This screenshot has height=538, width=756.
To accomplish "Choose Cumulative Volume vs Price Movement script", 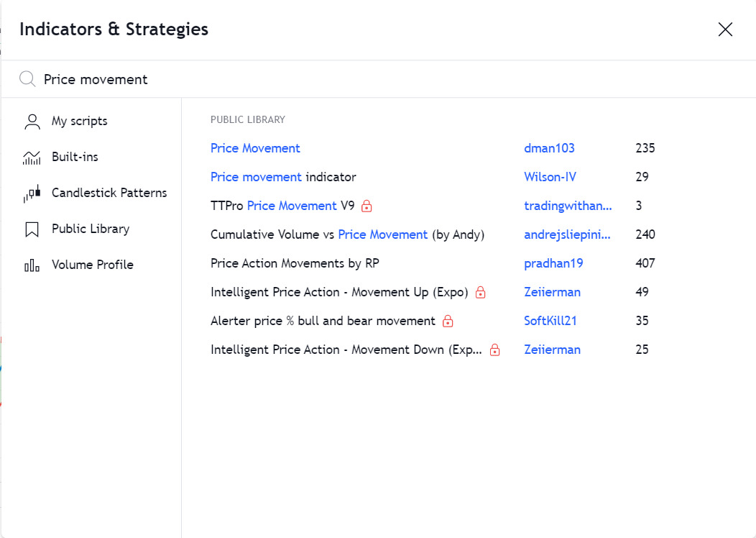I will tap(347, 234).
